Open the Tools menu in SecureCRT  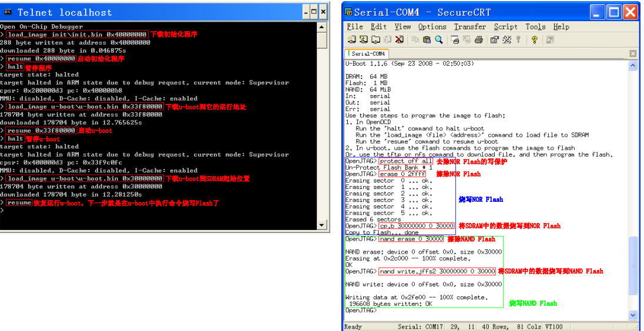coord(535,26)
